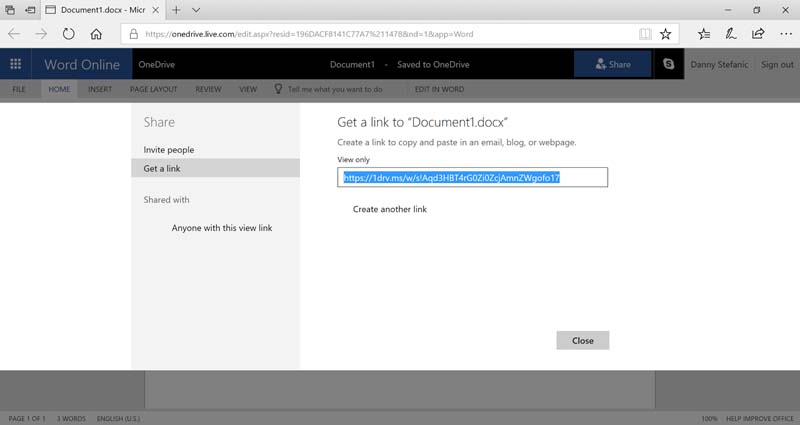Click the Tell me lightbulb icon

pos(278,89)
